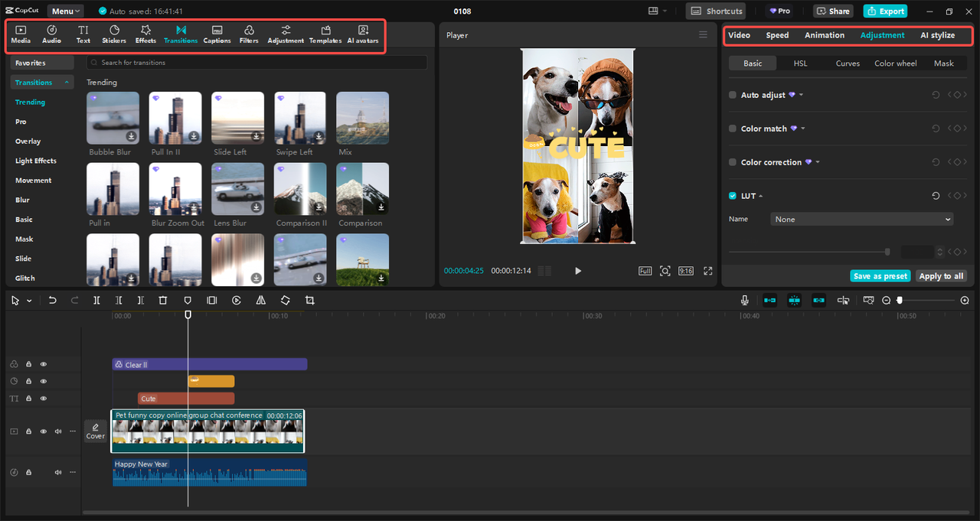980x521 pixels.
Task: Click the LUT intensity slider handle
Action: pos(887,252)
